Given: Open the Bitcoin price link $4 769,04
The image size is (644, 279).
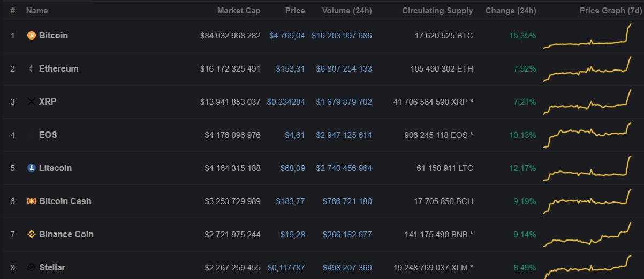Looking at the screenshot, I should pyautogui.click(x=287, y=36).
